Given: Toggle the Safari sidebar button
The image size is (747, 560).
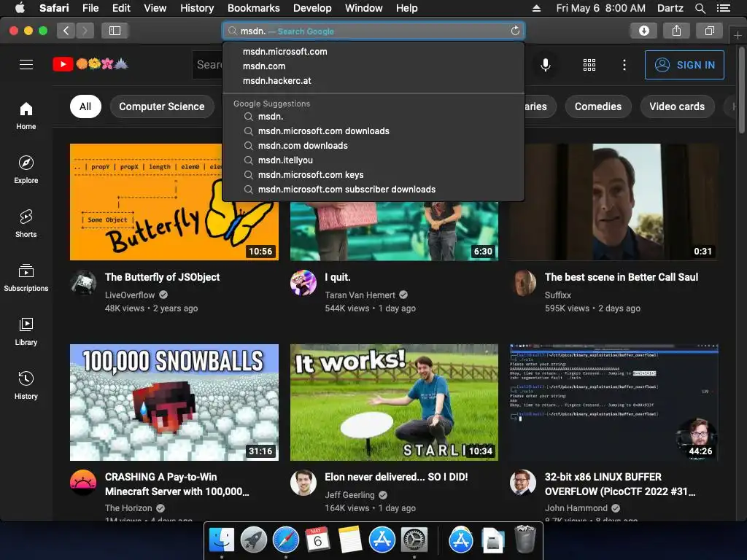Looking at the screenshot, I should pyautogui.click(x=115, y=31).
